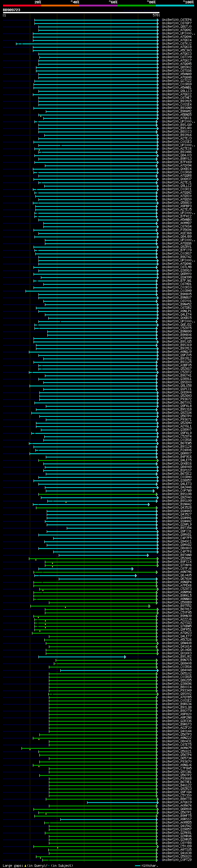Select hit label UniRef100_Q9LLC3
This screenshot has width=197, height=868.
[x=177, y=91]
